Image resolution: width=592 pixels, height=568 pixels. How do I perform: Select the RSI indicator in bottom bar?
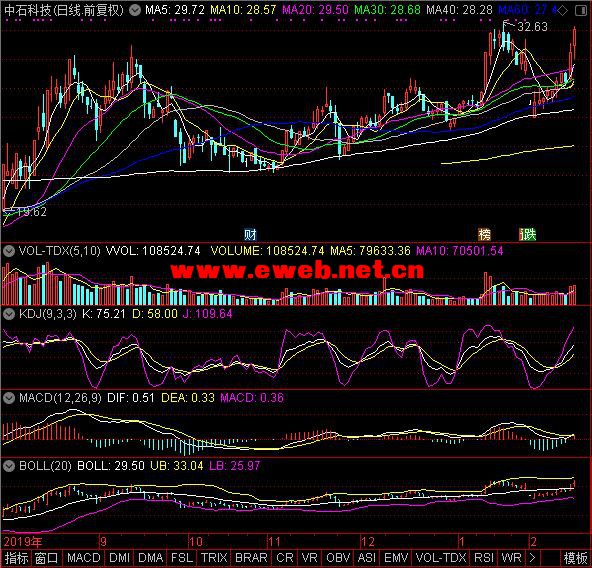tap(484, 558)
